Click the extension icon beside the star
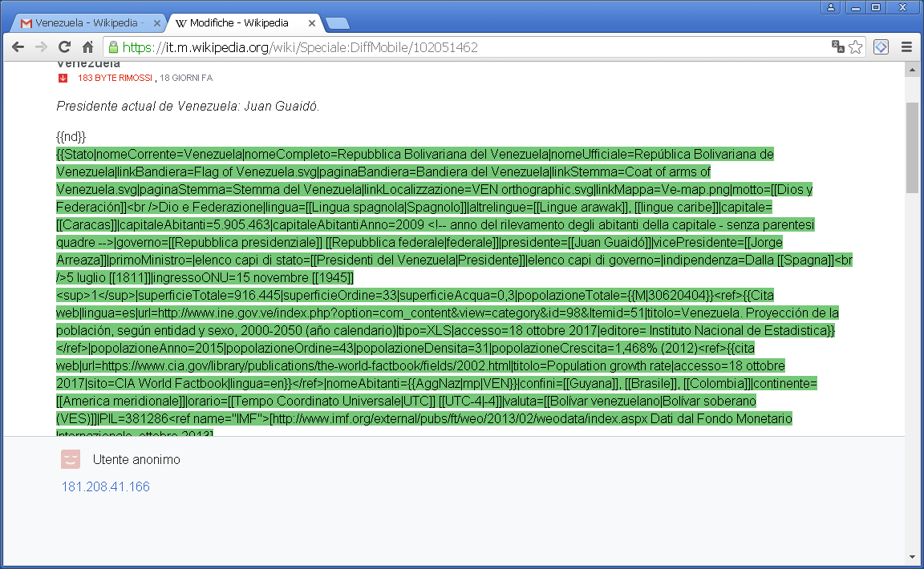 click(x=881, y=47)
